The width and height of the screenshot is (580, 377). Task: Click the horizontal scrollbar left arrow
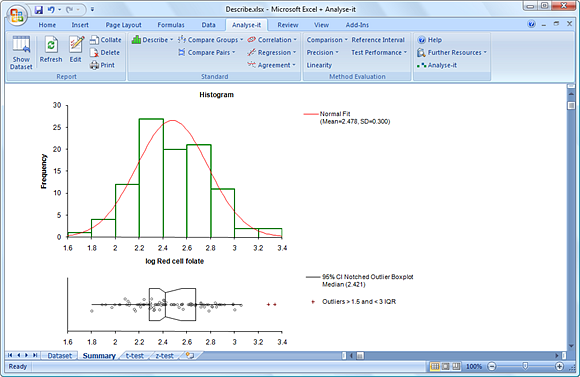click(x=352, y=356)
